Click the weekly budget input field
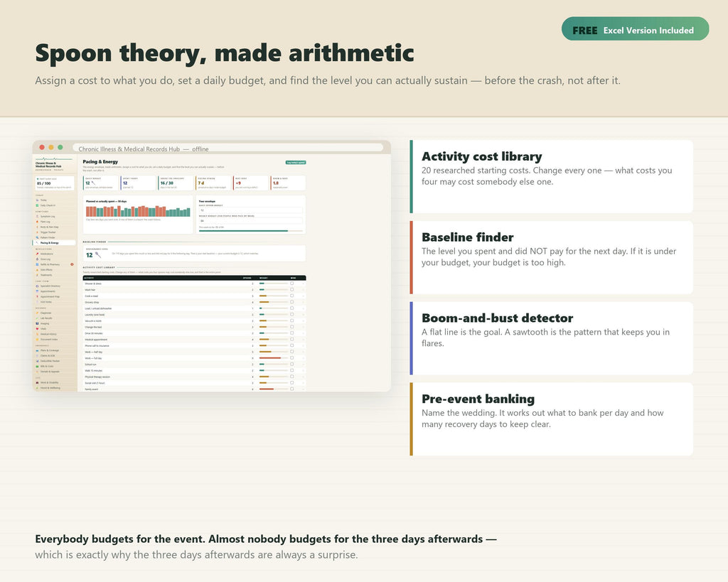The image size is (728, 582). (x=251, y=221)
